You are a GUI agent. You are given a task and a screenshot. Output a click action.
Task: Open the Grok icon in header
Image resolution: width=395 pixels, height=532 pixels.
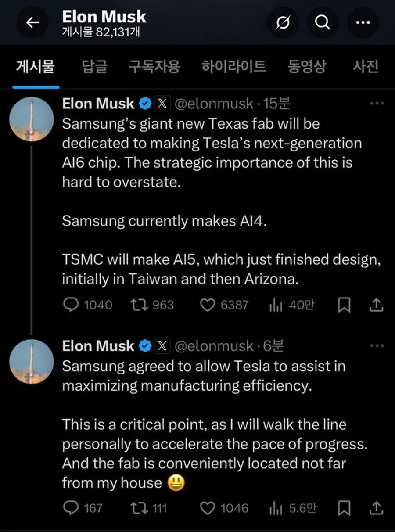coord(283,23)
